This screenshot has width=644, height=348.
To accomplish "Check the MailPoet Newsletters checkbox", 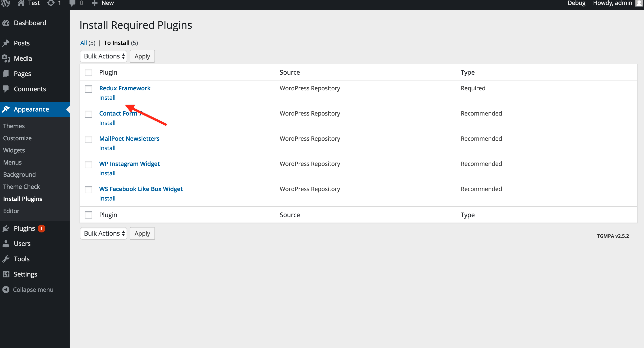I will tap(88, 139).
